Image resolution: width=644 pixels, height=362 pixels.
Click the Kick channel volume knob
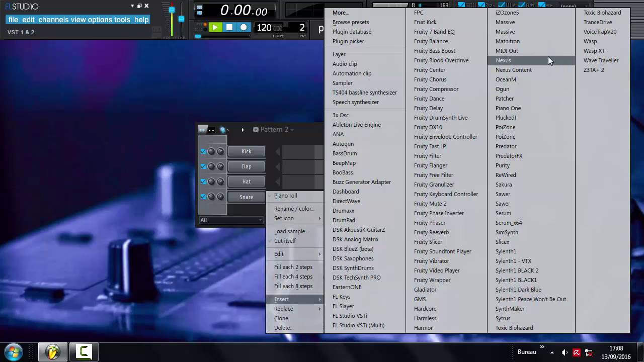pyautogui.click(x=220, y=151)
